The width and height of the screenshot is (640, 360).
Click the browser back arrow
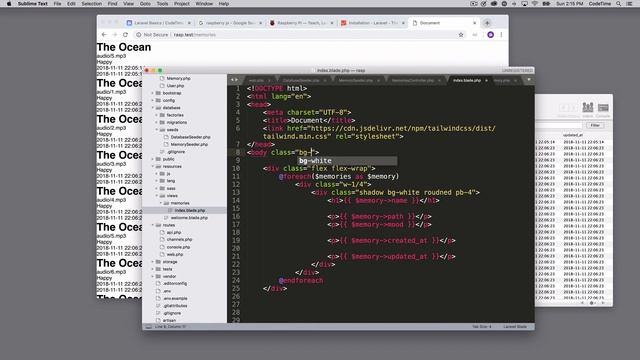point(104,35)
